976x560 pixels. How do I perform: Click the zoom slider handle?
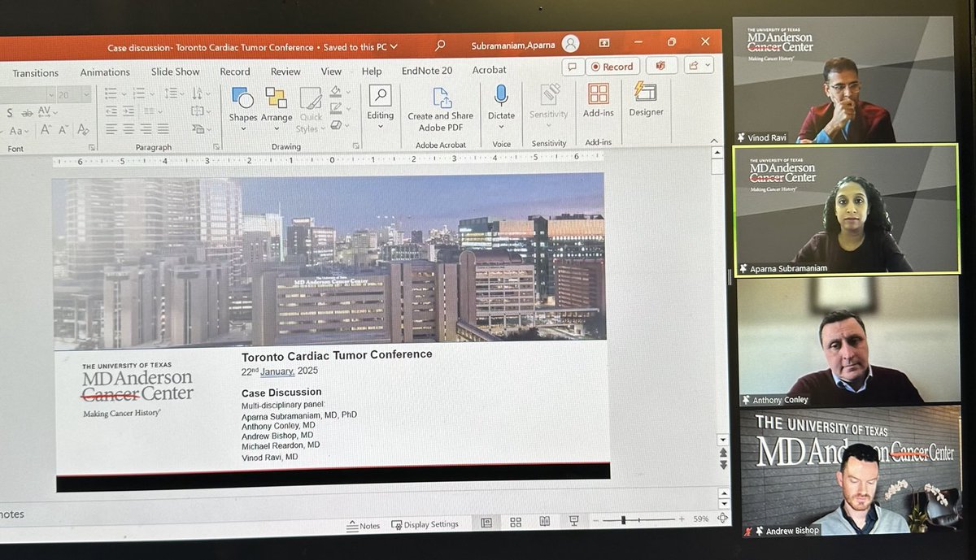coord(624,519)
